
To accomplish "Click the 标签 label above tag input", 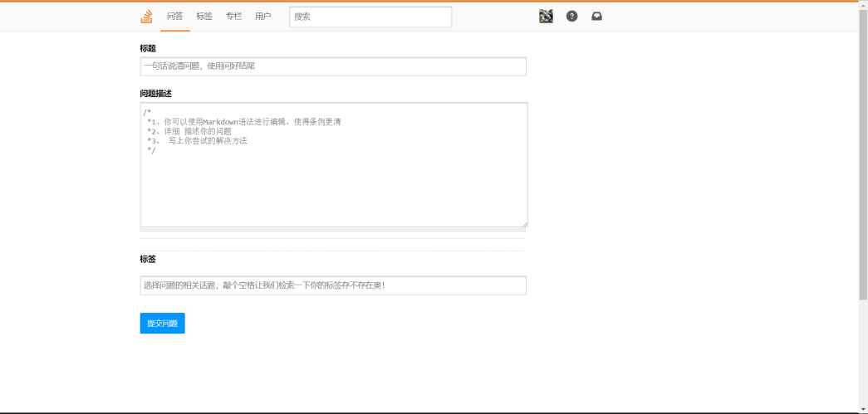I will click(148, 259).
